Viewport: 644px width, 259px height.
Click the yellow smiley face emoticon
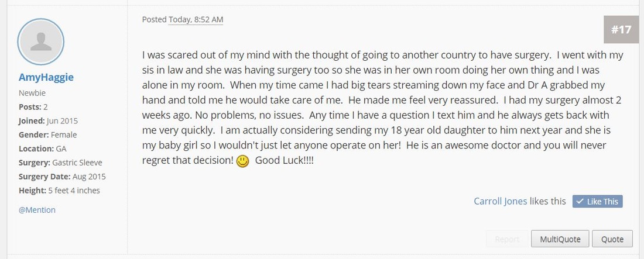coord(243,161)
